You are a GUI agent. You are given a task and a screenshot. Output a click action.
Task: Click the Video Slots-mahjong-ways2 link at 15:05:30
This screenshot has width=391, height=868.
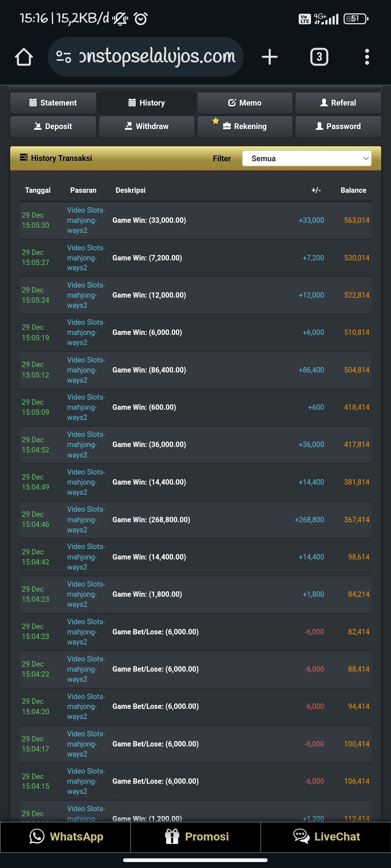coord(86,220)
